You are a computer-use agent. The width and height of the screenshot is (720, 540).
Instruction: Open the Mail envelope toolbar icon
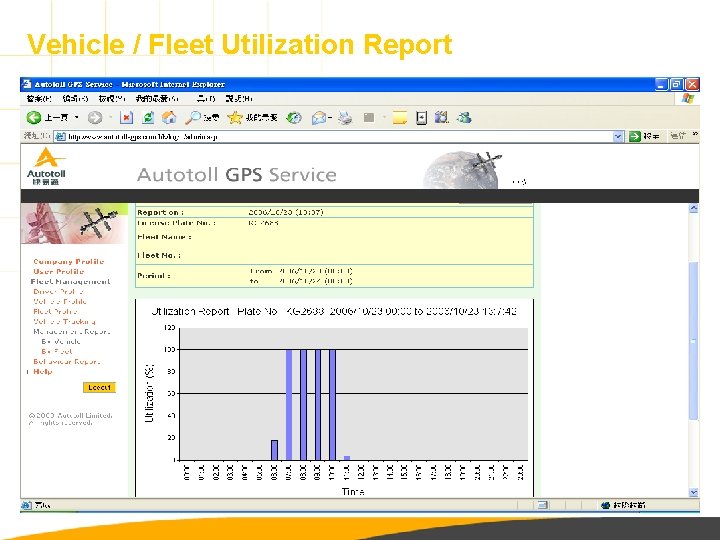(319, 118)
